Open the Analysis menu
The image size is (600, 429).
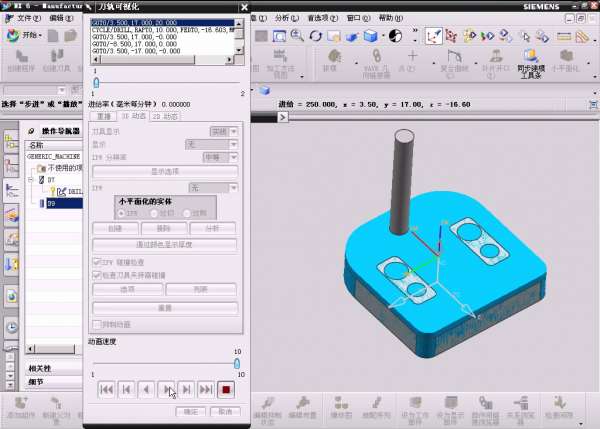[x=282, y=18]
